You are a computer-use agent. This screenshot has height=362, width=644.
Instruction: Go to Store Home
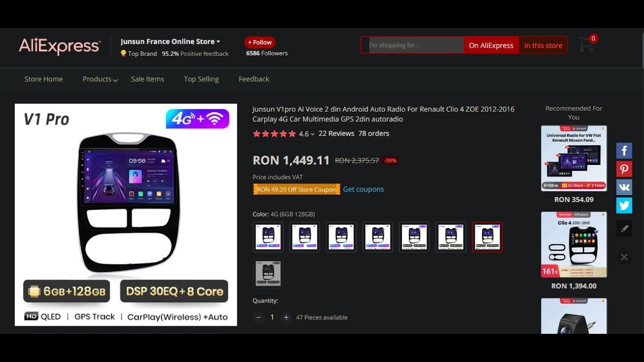pyautogui.click(x=44, y=79)
